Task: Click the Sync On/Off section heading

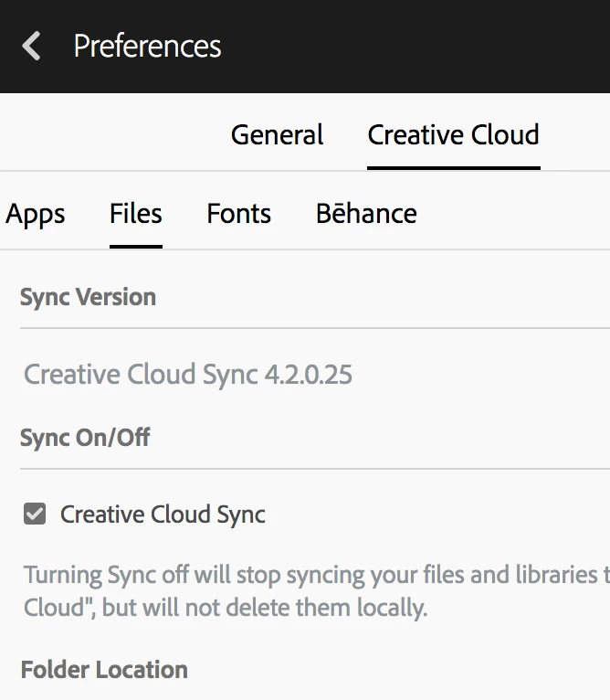Action: click(85, 438)
